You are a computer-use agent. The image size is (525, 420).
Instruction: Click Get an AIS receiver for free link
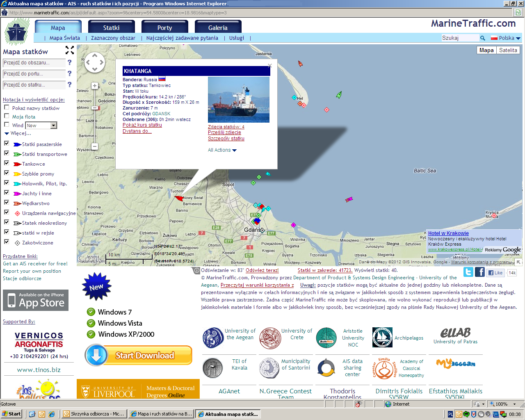pyautogui.click(x=35, y=264)
